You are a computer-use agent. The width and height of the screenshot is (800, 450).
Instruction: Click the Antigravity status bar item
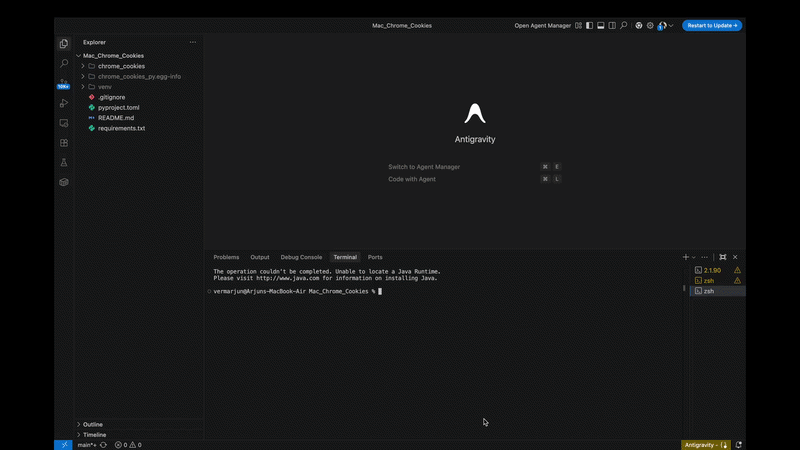pos(706,445)
